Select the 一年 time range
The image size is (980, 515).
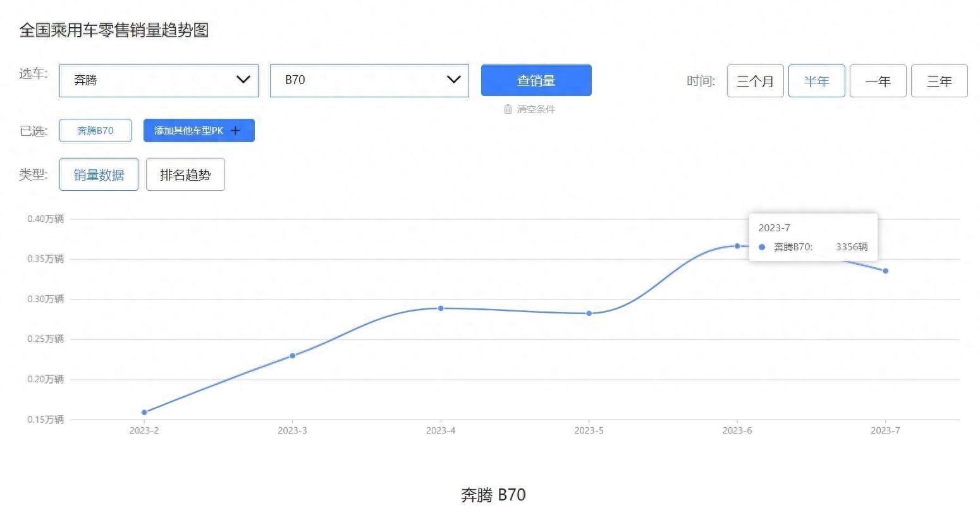tap(878, 81)
